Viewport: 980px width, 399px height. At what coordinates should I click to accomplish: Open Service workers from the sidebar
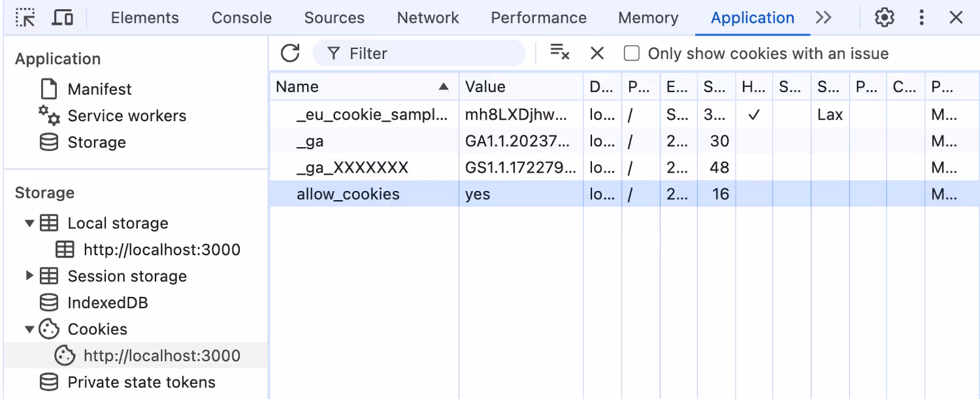point(127,116)
